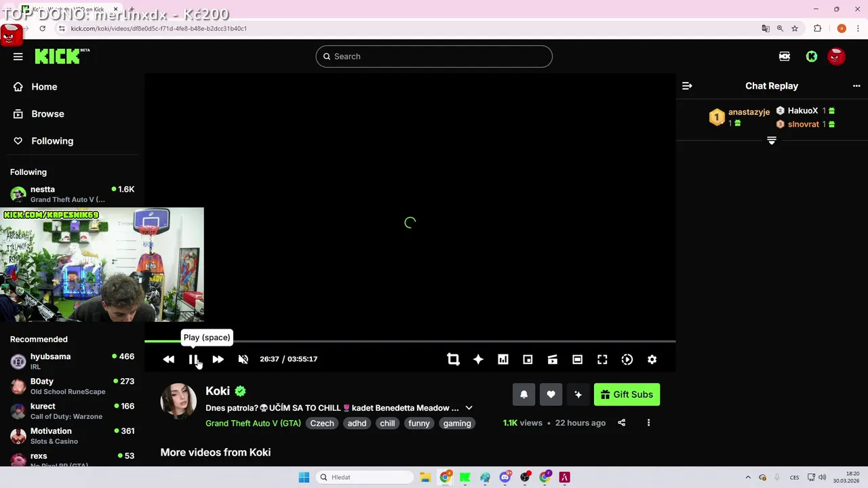Screen dimensions: 868x488
Task: Open the Chrome three-dot menu
Action: click(858, 28)
